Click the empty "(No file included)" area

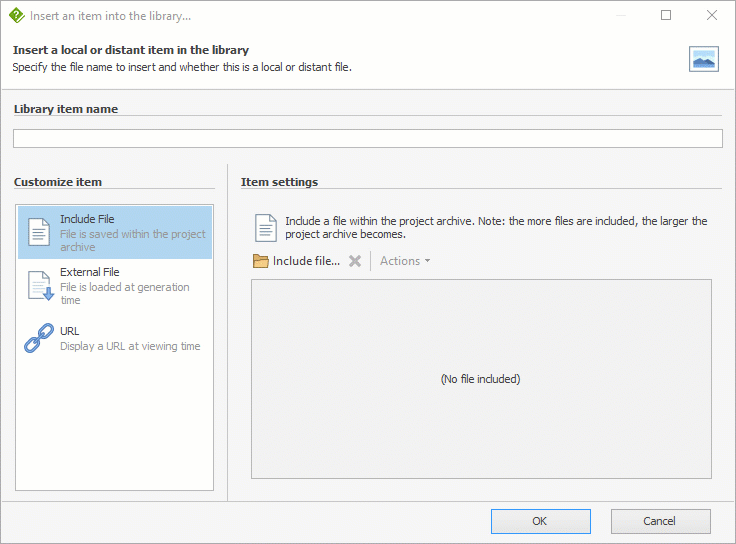(480, 379)
